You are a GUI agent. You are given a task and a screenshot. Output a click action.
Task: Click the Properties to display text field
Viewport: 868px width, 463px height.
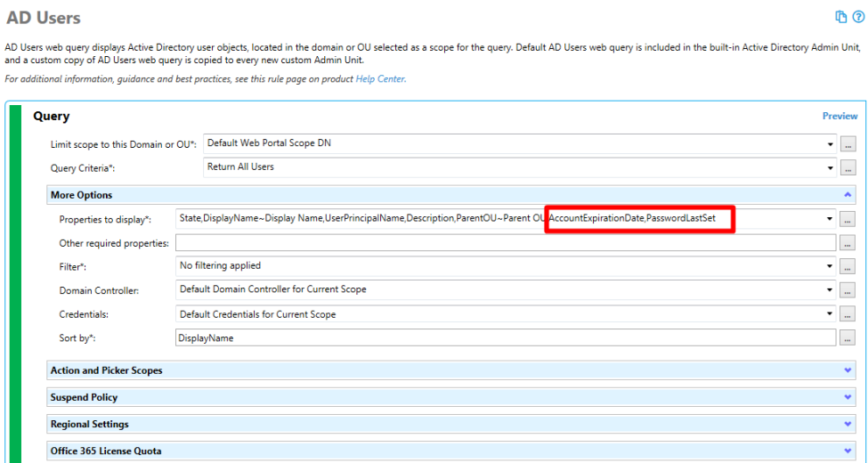click(506, 219)
